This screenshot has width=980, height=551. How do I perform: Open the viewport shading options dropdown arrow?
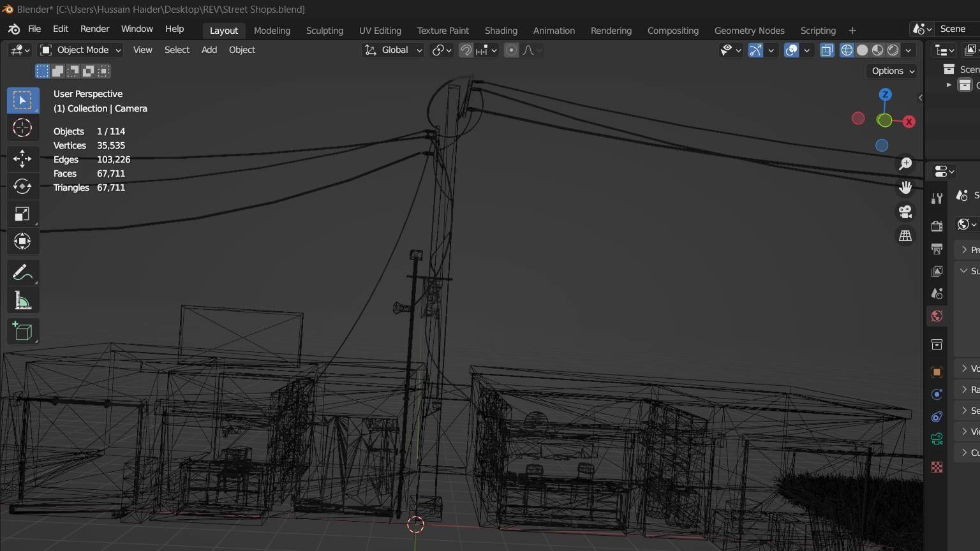[x=909, y=50]
